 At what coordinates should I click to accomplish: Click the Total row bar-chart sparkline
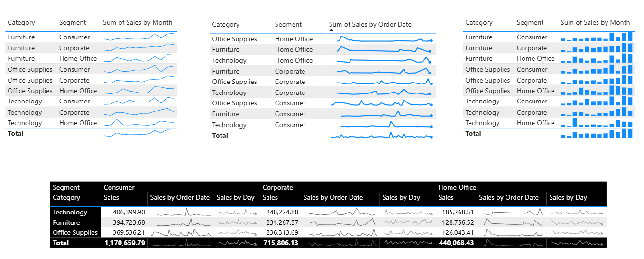coord(597,133)
